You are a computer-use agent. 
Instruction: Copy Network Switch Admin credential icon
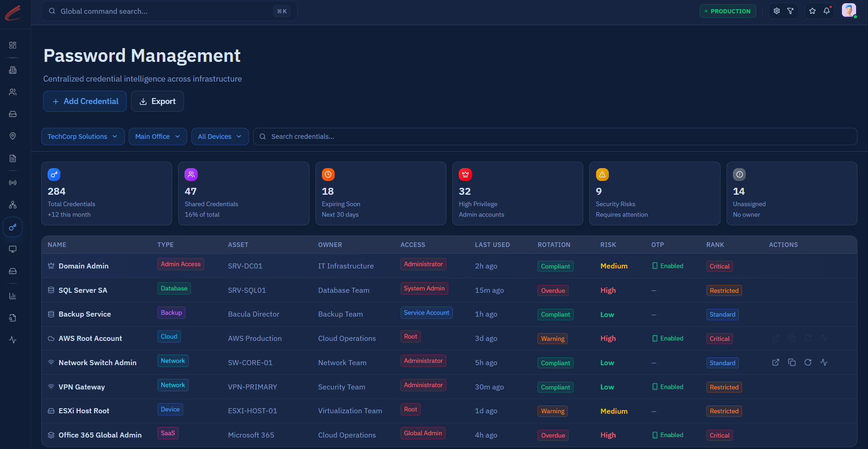[792, 362]
